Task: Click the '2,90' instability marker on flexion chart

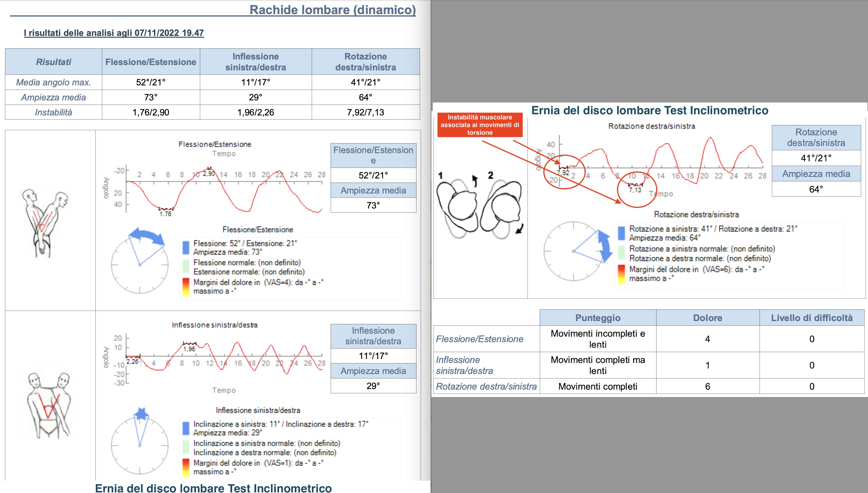Action: tap(209, 173)
